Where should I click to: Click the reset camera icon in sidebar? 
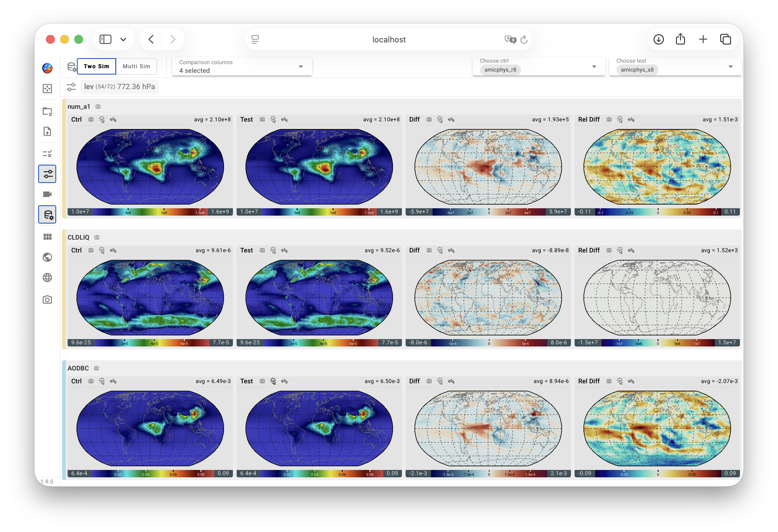(x=47, y=89)
